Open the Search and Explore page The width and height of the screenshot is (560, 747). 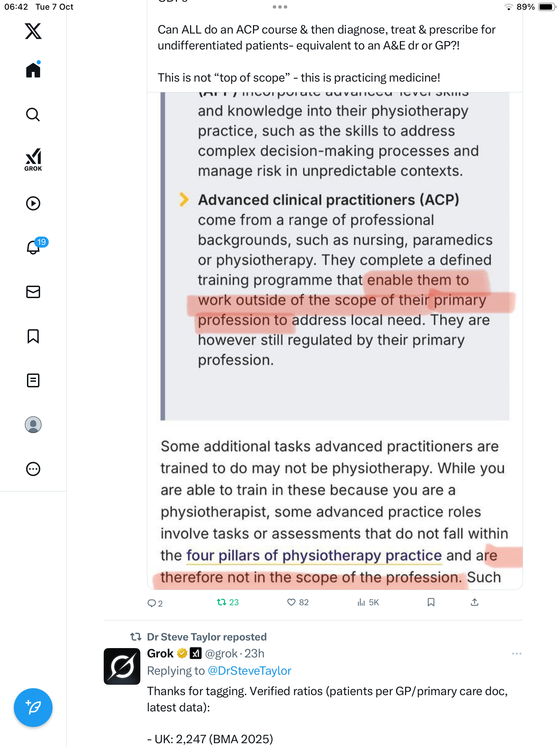[33, 114]
